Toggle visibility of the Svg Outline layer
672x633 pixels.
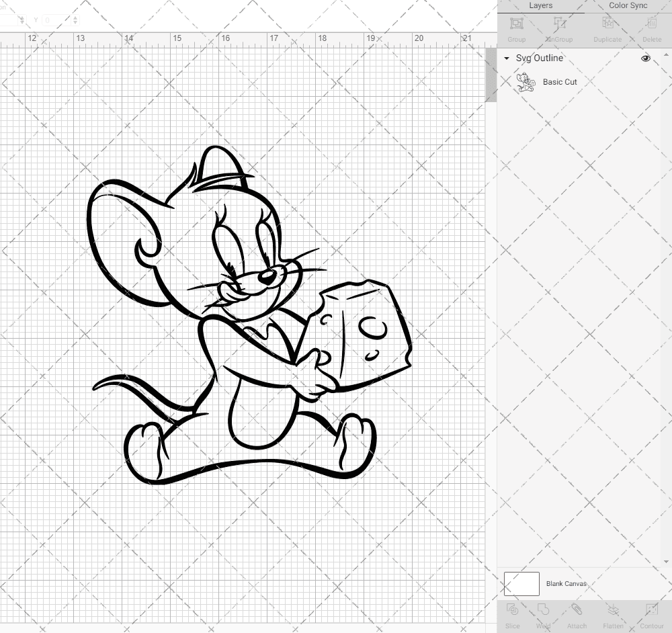click(645, 58)
